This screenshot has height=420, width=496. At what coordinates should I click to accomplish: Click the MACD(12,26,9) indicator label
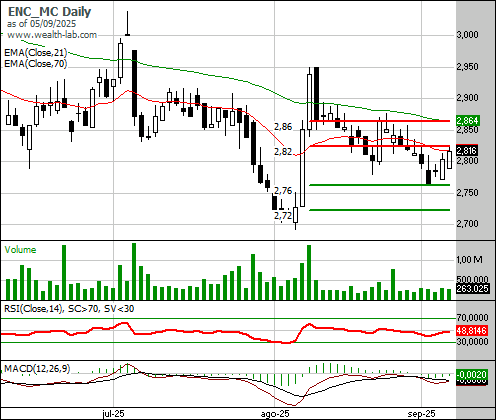(37, 369)
